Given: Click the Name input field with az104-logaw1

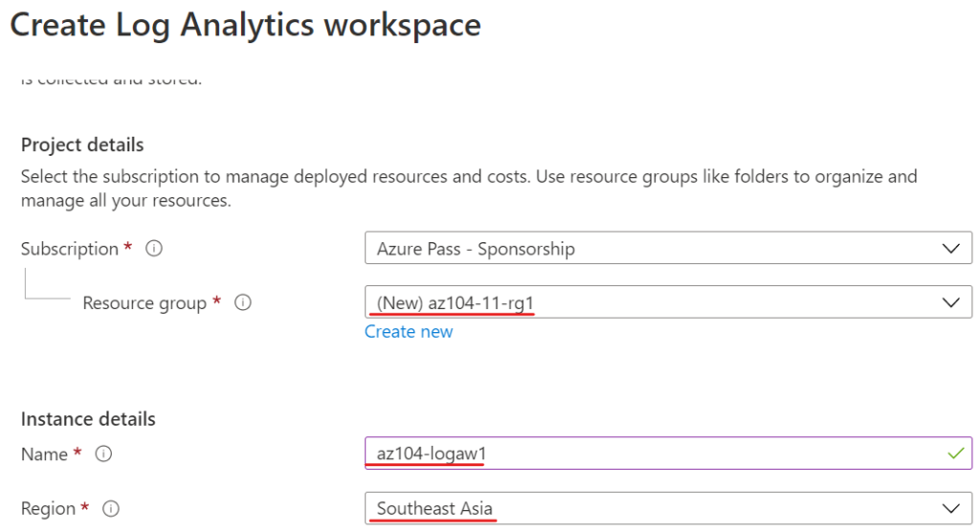Looking at the screenshot, I should point(668,454).
